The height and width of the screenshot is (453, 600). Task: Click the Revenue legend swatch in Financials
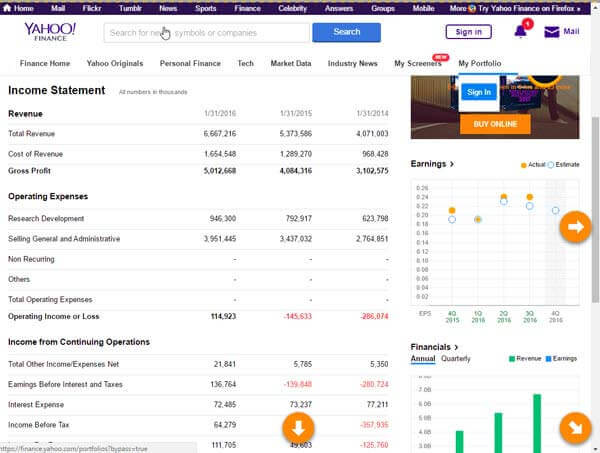click(x=512, y=359)
